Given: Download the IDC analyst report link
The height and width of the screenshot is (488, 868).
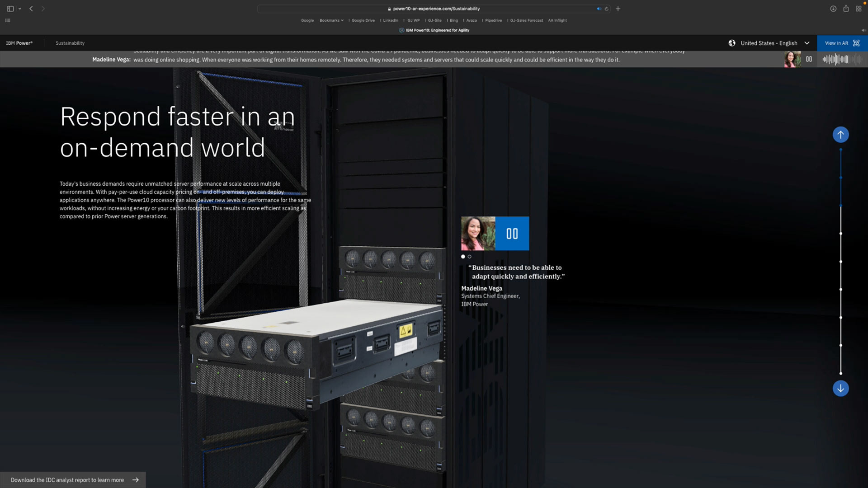Looking at the screenshot, I should pyautogui.click(x=73, y=480).
